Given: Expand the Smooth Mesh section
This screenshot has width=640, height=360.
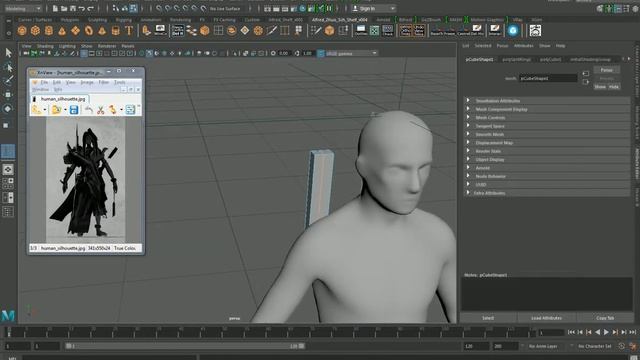Looking at the screenshot, I should click(547, 134).
